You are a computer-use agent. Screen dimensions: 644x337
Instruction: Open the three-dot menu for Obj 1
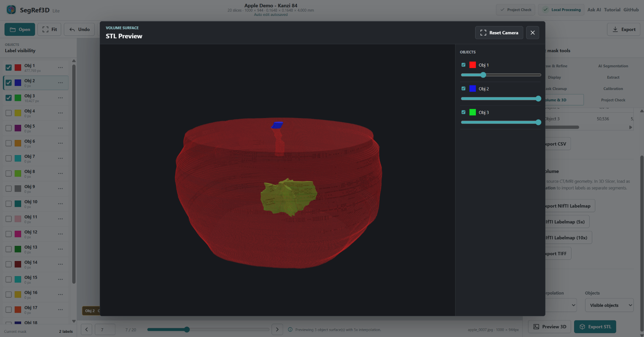pos(60,67)
